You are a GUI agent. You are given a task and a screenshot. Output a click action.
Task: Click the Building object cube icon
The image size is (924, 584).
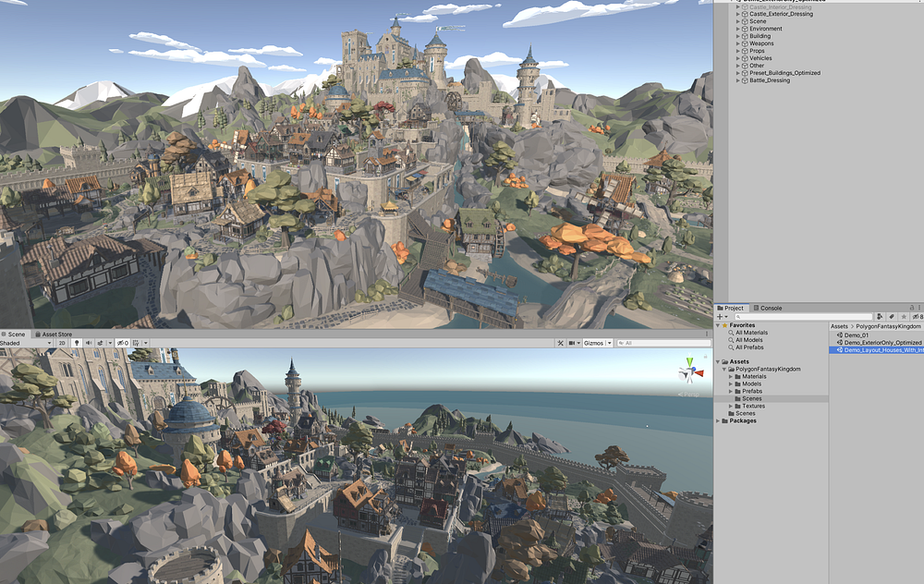coord(745,36)
